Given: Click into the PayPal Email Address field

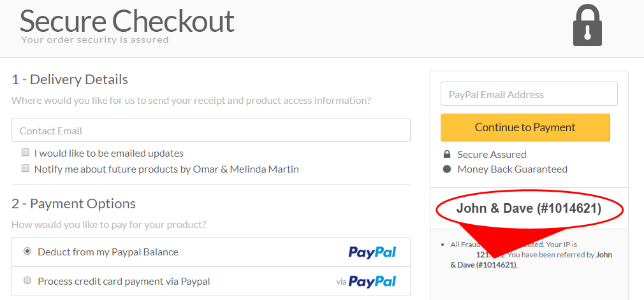Looking at the screenshot, I should [x=529, y=94].
